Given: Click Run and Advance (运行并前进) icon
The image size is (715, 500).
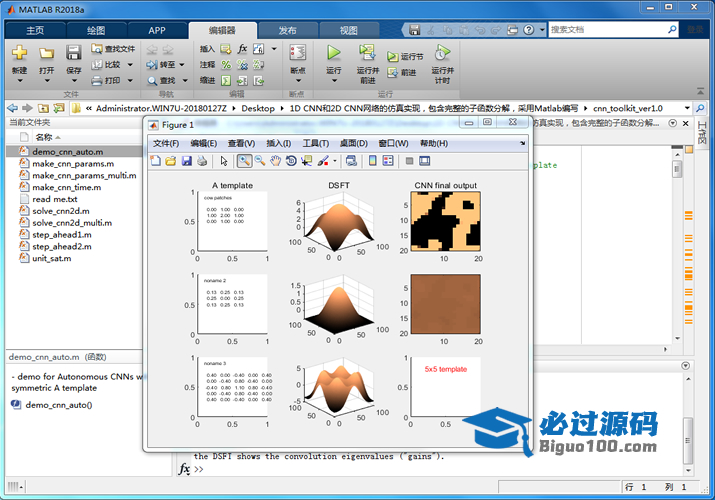Looking at the screenshot, I should click(367, 52).
